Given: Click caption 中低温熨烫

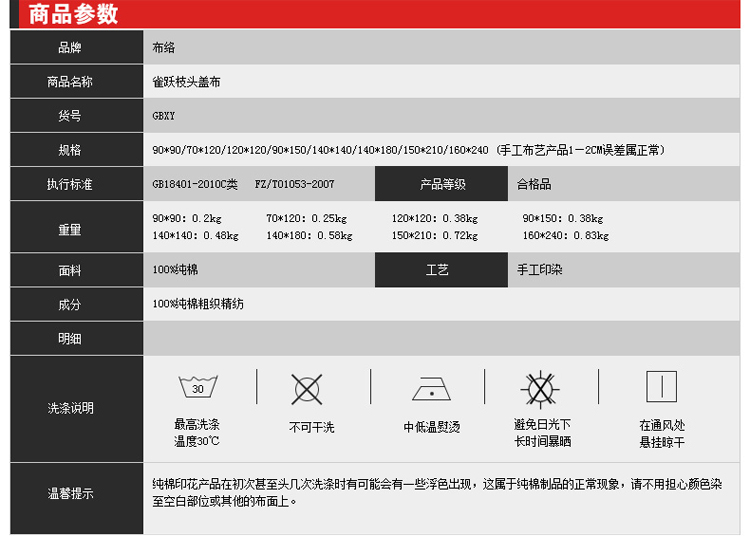Looking at the screenshot, I should pyautogui.click(x=431, y=427).
